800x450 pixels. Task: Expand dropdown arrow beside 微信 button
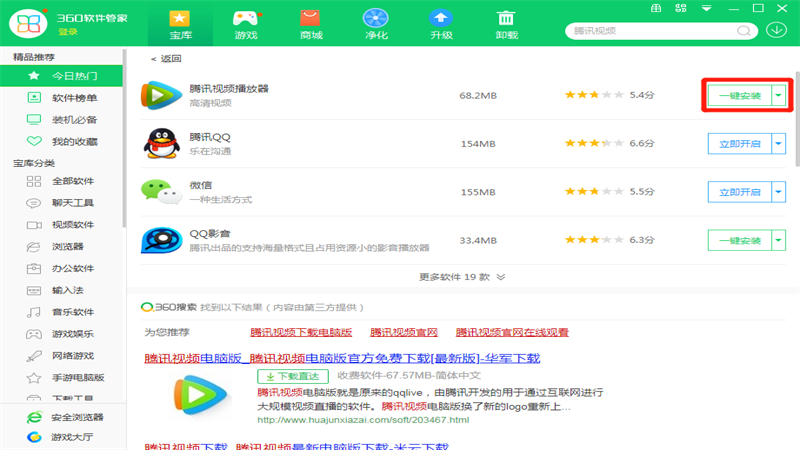779,192
